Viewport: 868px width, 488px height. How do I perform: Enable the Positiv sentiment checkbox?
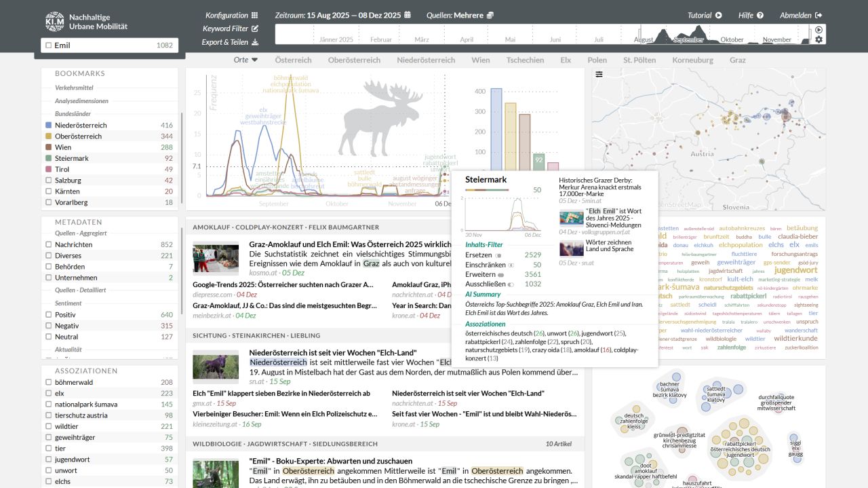[48, 315]
